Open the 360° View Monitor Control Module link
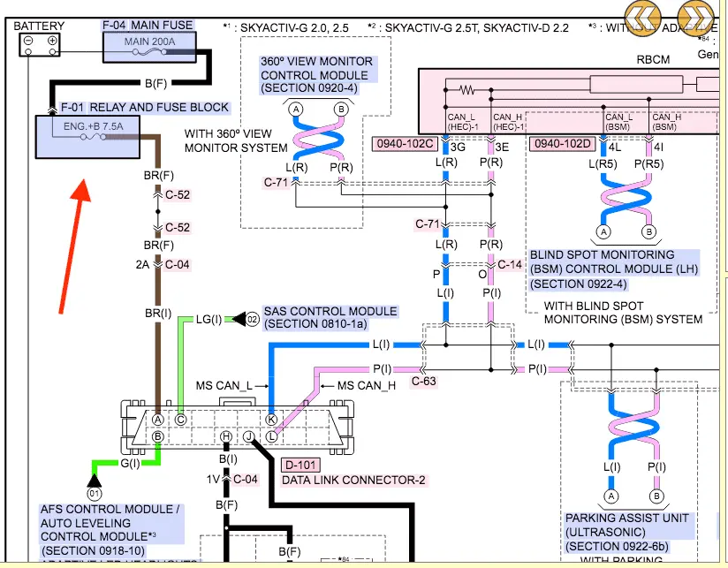Screen dimensions: 728x568 coord(317,76)
